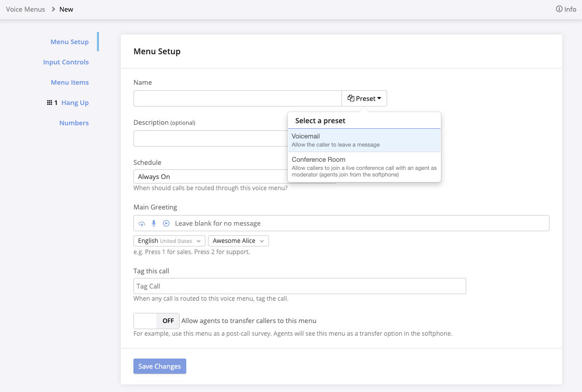The width and height of the screenshot is (582, 392).
Task: Click the keypad grid icon beside Hang Up
Action: 49,103
